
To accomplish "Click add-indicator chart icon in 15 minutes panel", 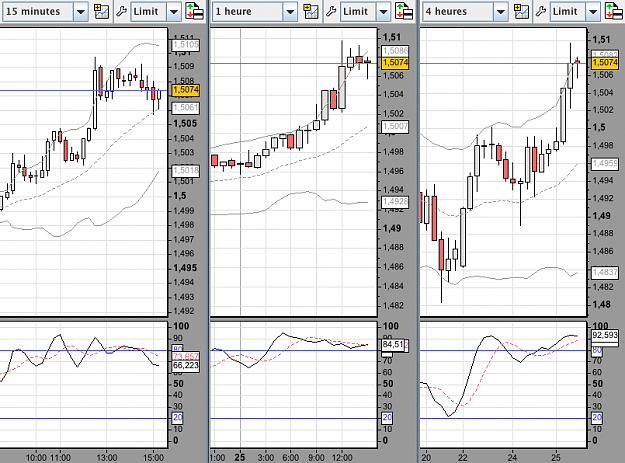I will (x=101, y=12).
